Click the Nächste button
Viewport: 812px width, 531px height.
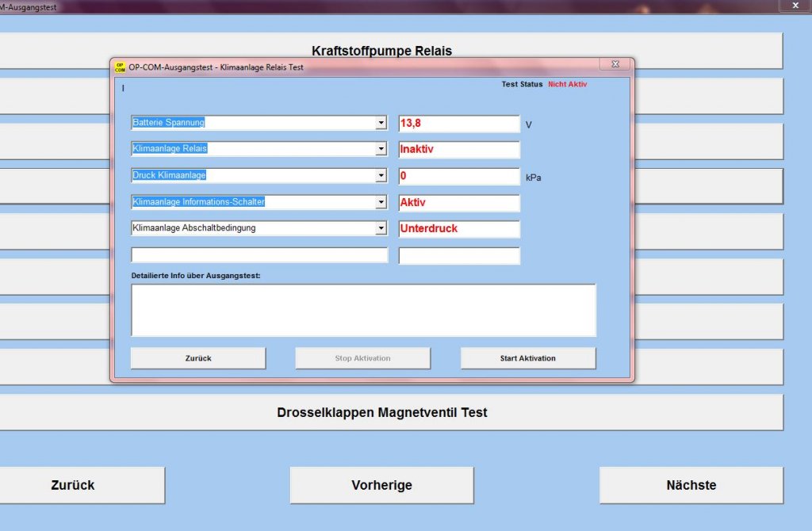tap(691, 485)
